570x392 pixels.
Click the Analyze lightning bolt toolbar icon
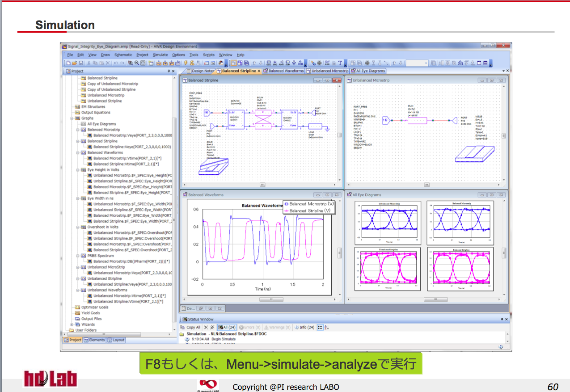coord(186,63)
